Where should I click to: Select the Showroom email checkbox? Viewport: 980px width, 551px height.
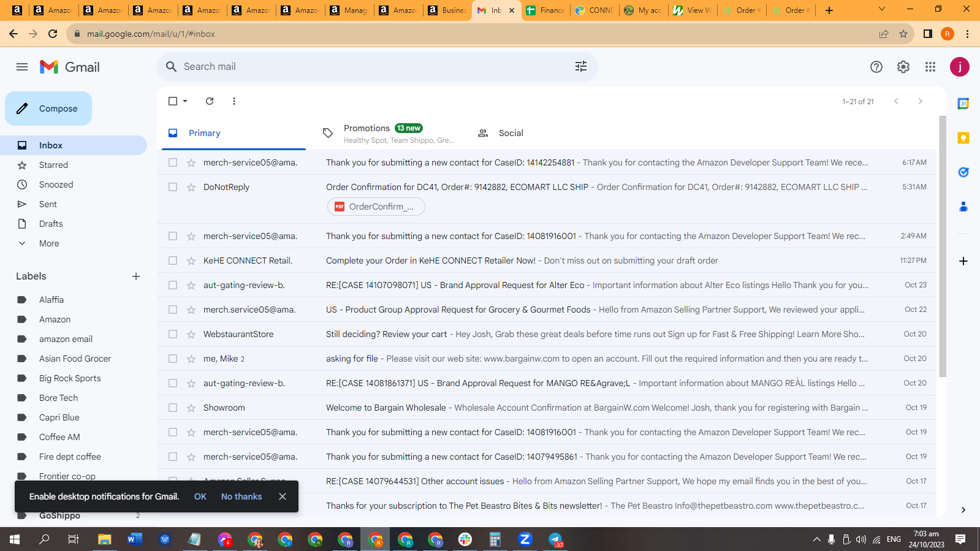[x=173, y=408]
